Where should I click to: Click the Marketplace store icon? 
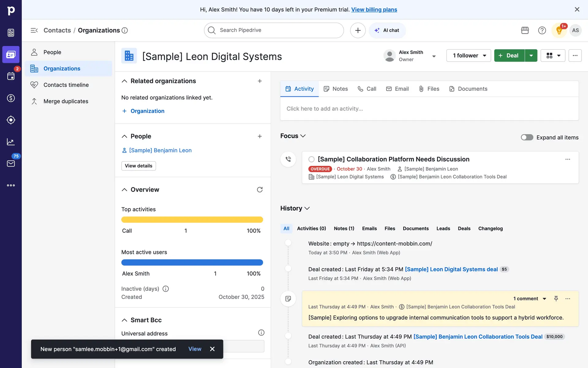(525, 30)
